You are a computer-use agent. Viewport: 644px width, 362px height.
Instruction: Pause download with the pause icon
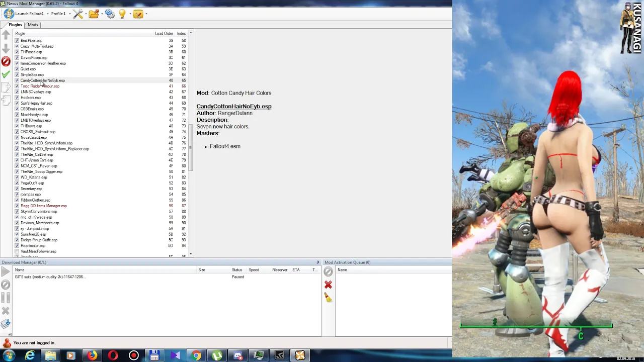6,298
